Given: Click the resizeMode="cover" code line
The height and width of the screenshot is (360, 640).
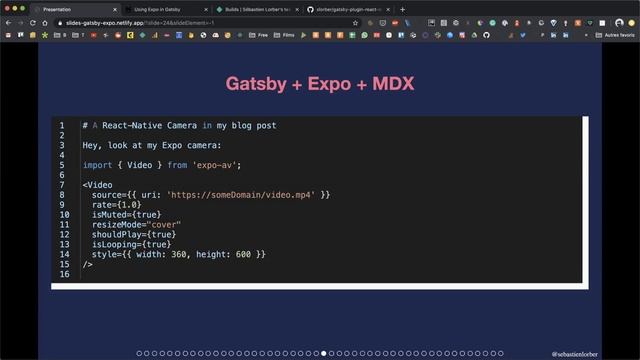Looking at the screenshot, I should tap(136, 225).
